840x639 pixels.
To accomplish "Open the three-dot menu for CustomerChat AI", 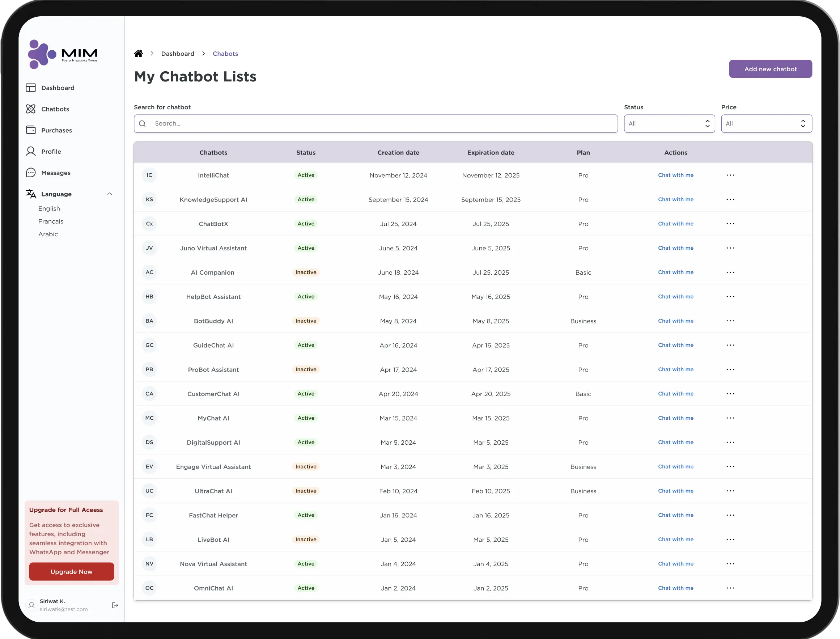I will (730, 394).
